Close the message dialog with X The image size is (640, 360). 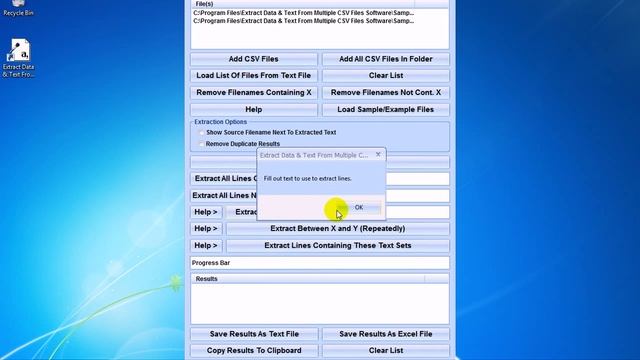378,154
